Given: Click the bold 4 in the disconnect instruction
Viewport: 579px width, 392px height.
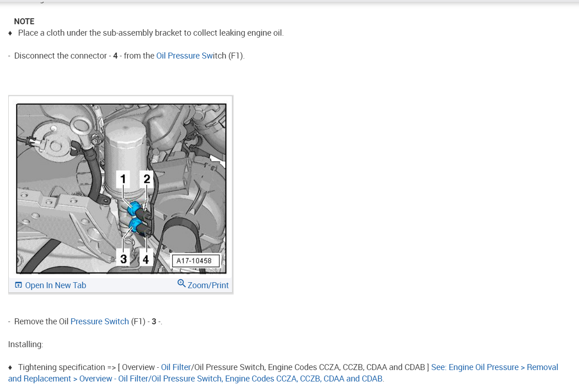Looking at the screenshot, I should tap(115, 55).
